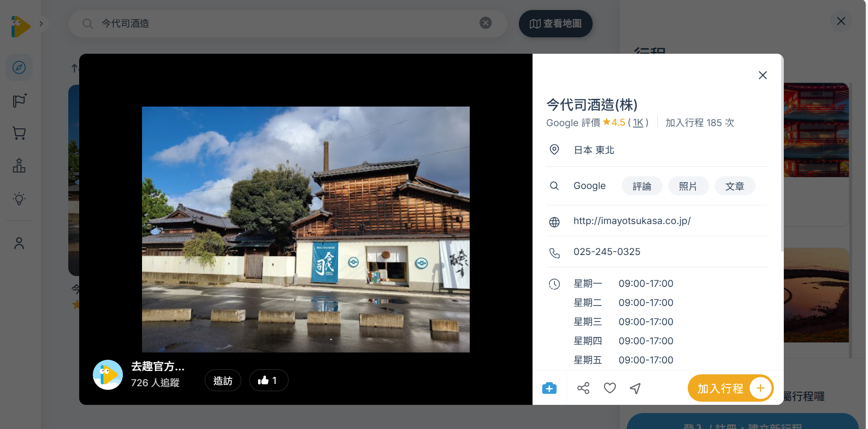Select the 文章 articles chip
The image size is (868, 429).
(735, 186)
